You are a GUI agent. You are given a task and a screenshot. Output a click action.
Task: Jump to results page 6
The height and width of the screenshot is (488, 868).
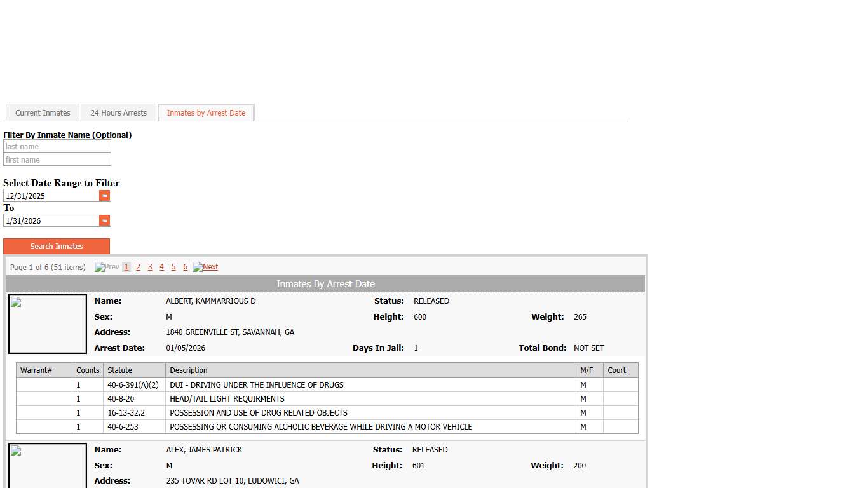[185, 268]
